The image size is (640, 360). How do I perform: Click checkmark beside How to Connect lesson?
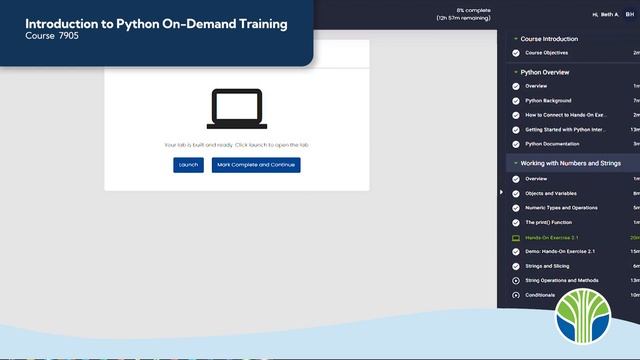(x=516, y=115)
